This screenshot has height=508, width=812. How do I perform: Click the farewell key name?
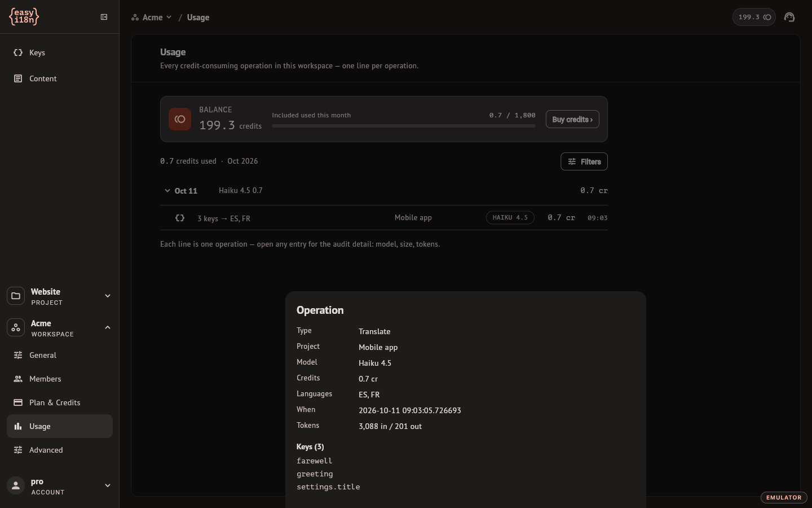(x=314, y=461)
